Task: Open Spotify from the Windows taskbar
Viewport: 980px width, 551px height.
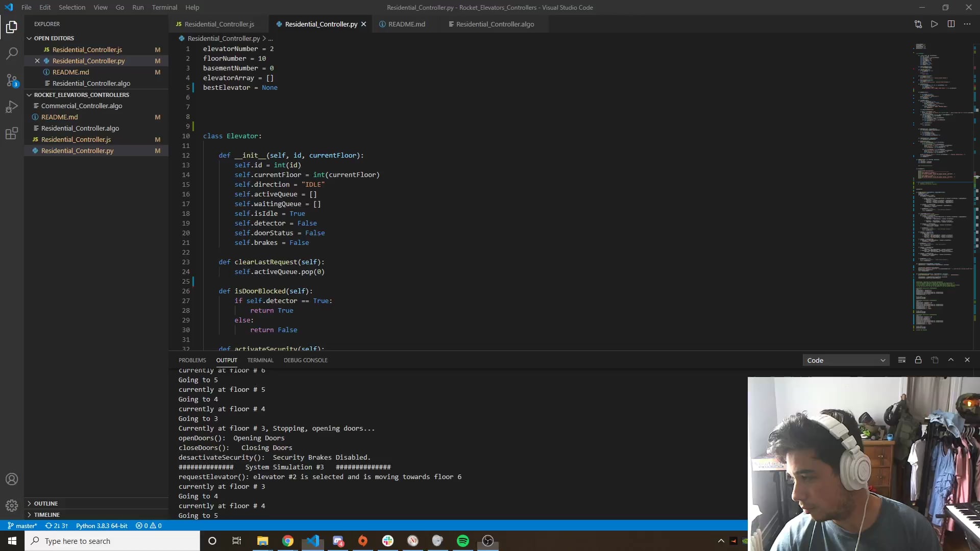Action: (463, 541)
